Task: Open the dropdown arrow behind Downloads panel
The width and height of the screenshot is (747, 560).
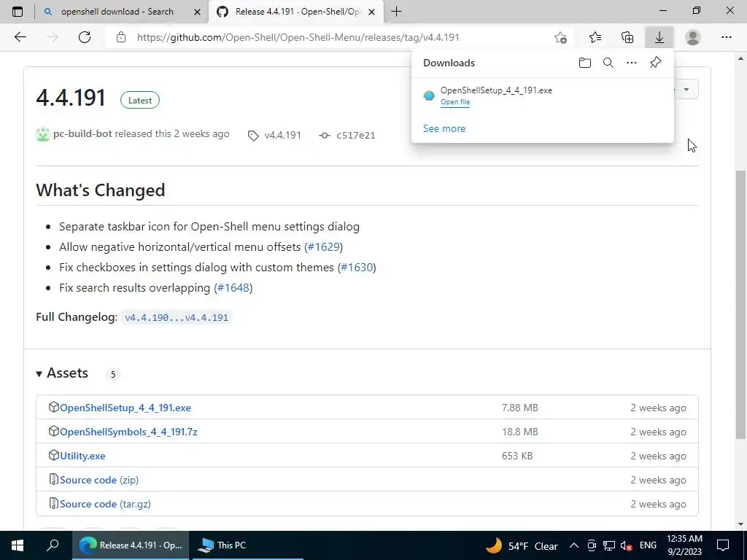Action: point(686,90)
